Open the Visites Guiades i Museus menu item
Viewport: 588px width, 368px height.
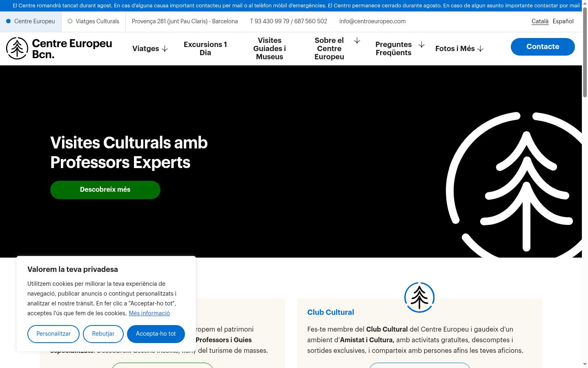coord(269,49)
